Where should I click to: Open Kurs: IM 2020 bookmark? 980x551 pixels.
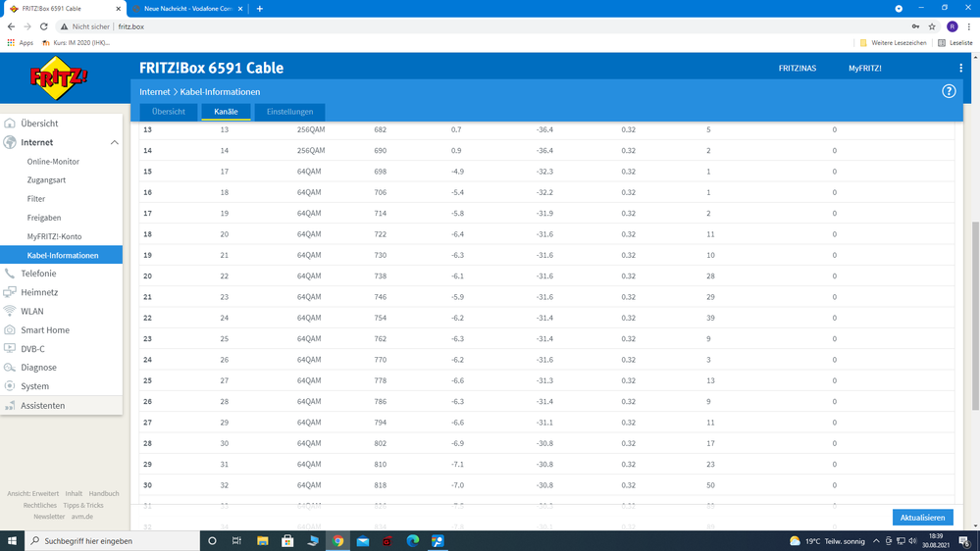tap(76, 42)
